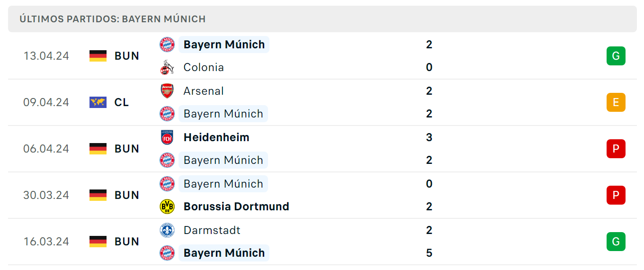This screenshot has width=644, height=270.
Task: Click the Darmstadt club crest icon
Action: [167, 230]
